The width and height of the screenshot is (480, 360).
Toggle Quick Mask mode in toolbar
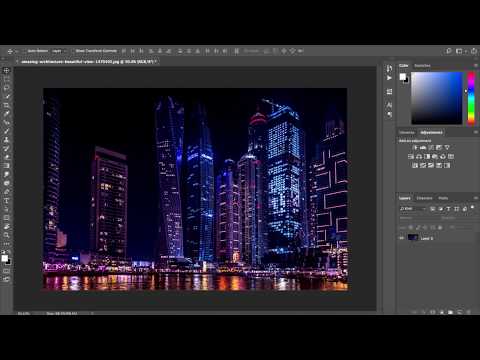point(6,271)
